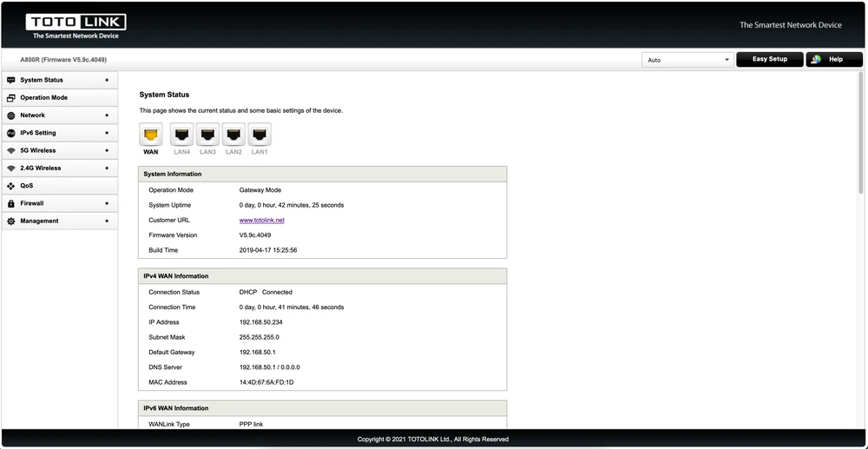Click the page vertical scrollbar
The width and height of the screenshot is (868, 449).
coord(860,133)
